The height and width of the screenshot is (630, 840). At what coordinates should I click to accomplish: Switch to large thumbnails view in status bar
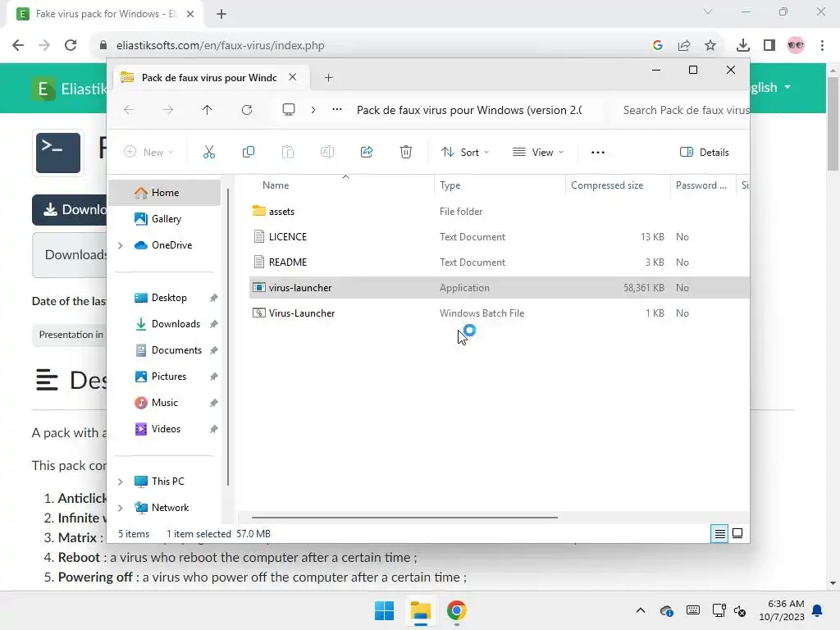(737, 533)
